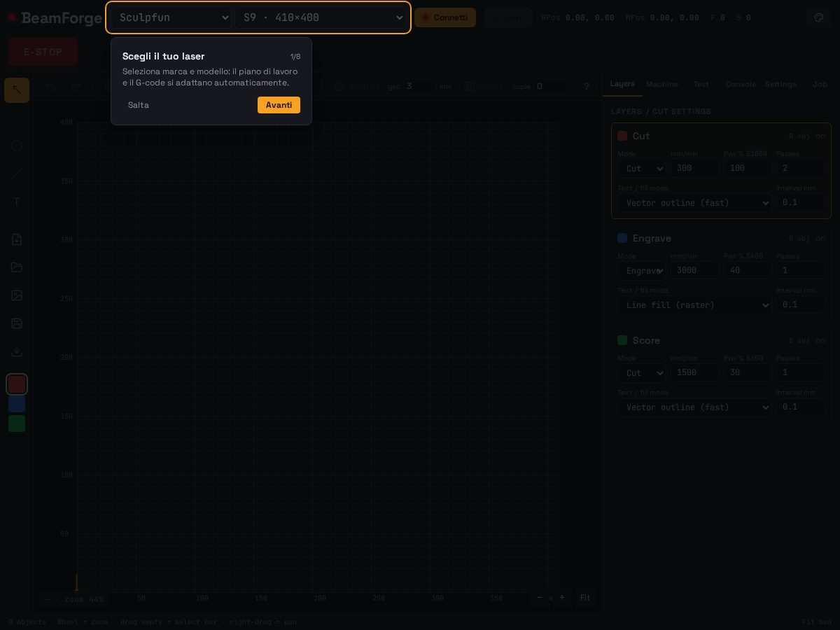The image size is (840, 630).
Task: Switch to the Layers tab
Action: click(x=622, y=84)
